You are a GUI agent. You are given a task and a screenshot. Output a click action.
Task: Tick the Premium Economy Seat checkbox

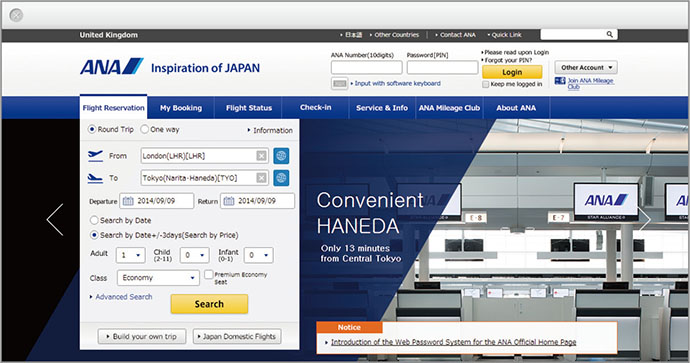coord(209,275)
